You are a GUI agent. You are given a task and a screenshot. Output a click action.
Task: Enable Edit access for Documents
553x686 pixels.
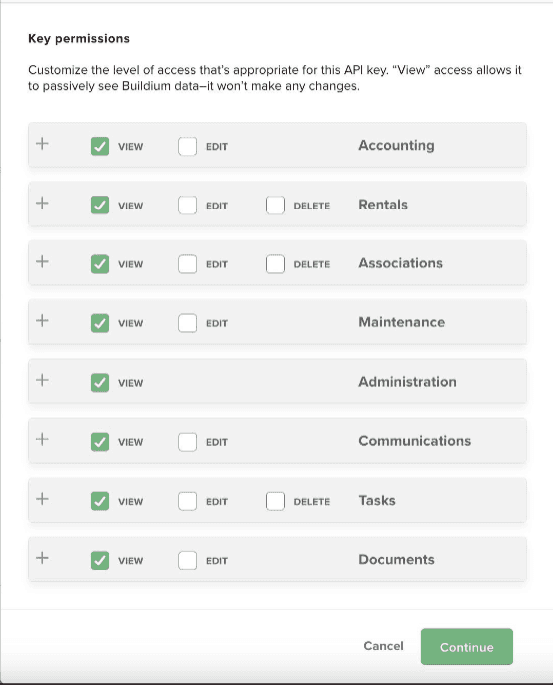(187, 560)
